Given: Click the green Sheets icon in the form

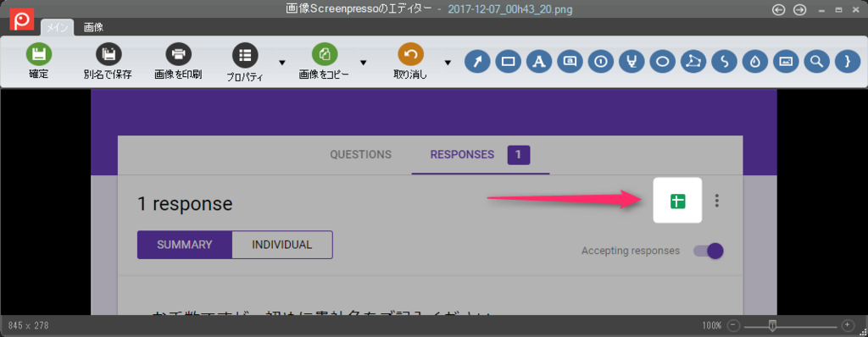Looking at the screenshot, I should pos(677,202).
